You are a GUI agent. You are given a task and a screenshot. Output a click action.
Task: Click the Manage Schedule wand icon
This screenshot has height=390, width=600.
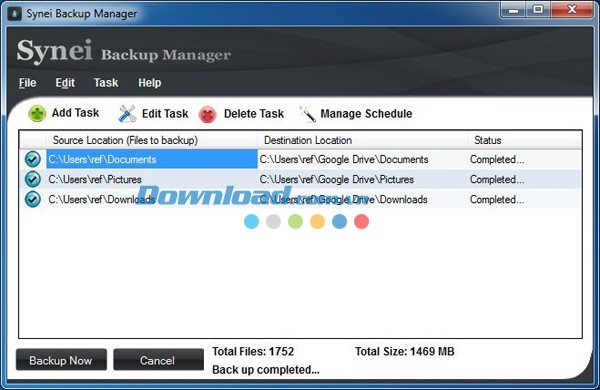(307, 114)
